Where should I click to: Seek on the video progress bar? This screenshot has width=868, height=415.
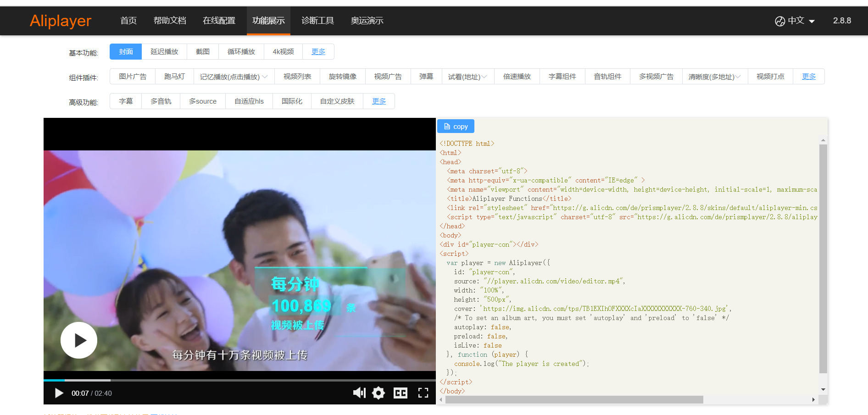point(239,380)
